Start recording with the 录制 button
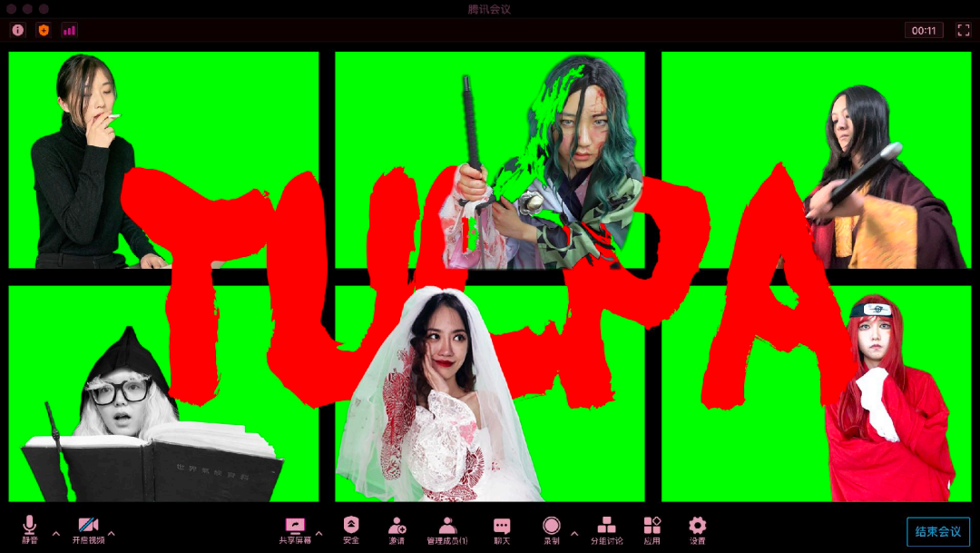 tap(551, 528)
